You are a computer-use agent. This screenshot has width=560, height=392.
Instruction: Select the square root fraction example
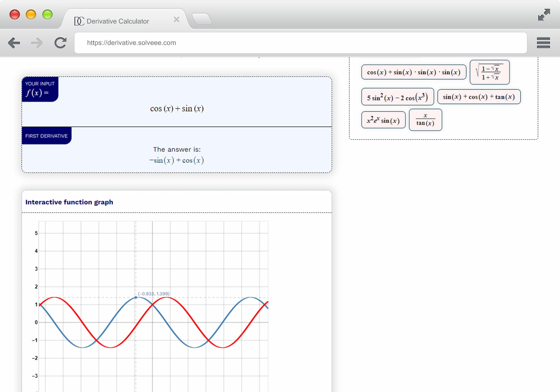click(489, 72)
